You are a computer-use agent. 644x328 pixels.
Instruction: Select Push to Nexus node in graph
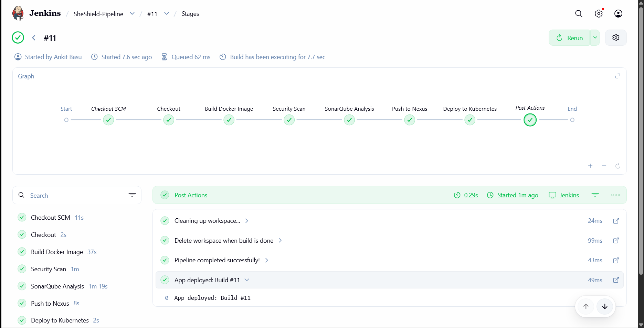point(410,120)
